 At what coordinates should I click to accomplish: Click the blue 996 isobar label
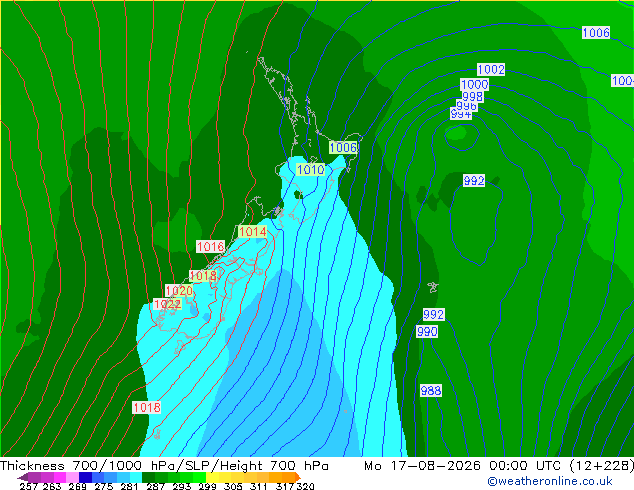(x=466, y=106)
